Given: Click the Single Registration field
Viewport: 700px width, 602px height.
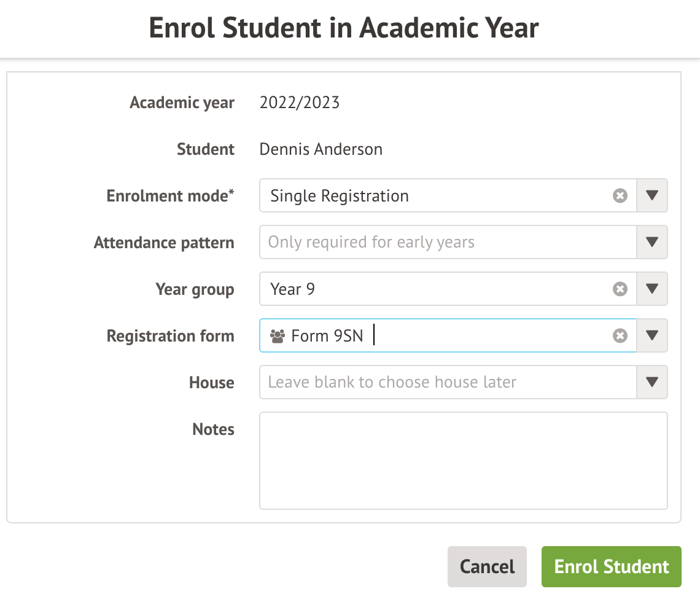Looking at the screenshot, I should point(448,195).
